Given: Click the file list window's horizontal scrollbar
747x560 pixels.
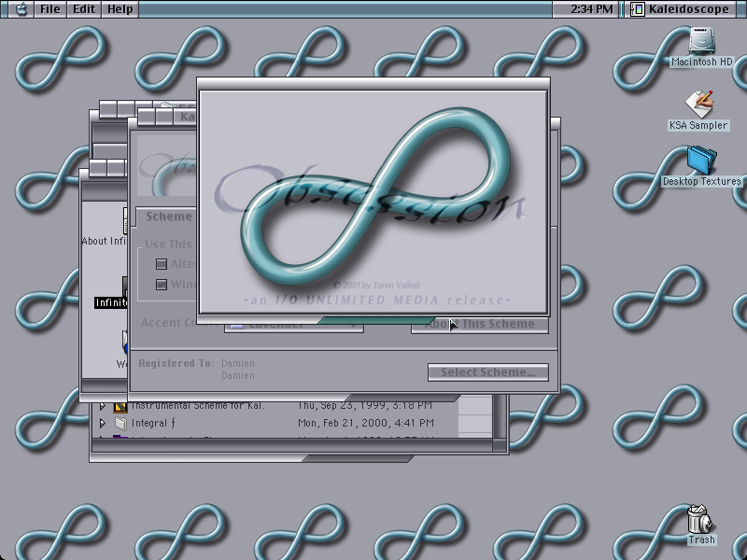Looking at the screenshot, I should tap(291, 445).
